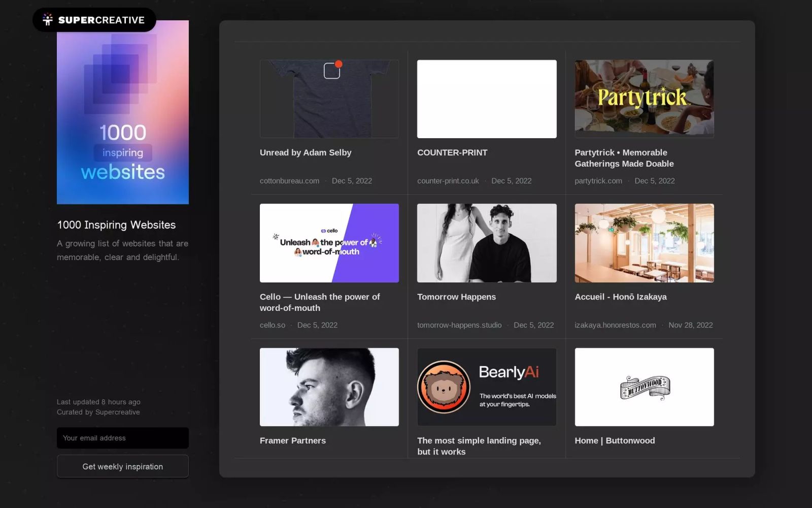The image size is (812, 508).
Task: Click the Unread app icon on the t-shirt
Action: [x=333, y=70]
